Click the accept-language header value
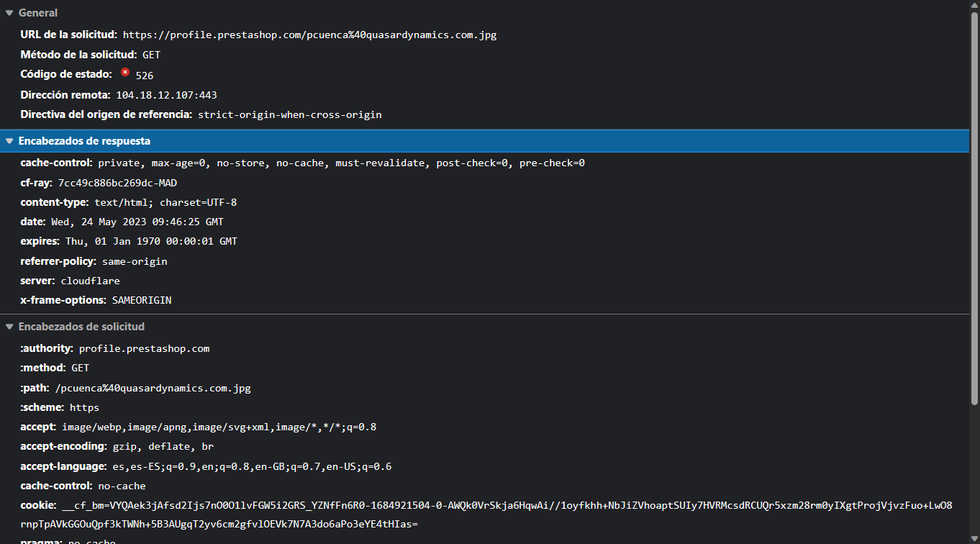 252,466
